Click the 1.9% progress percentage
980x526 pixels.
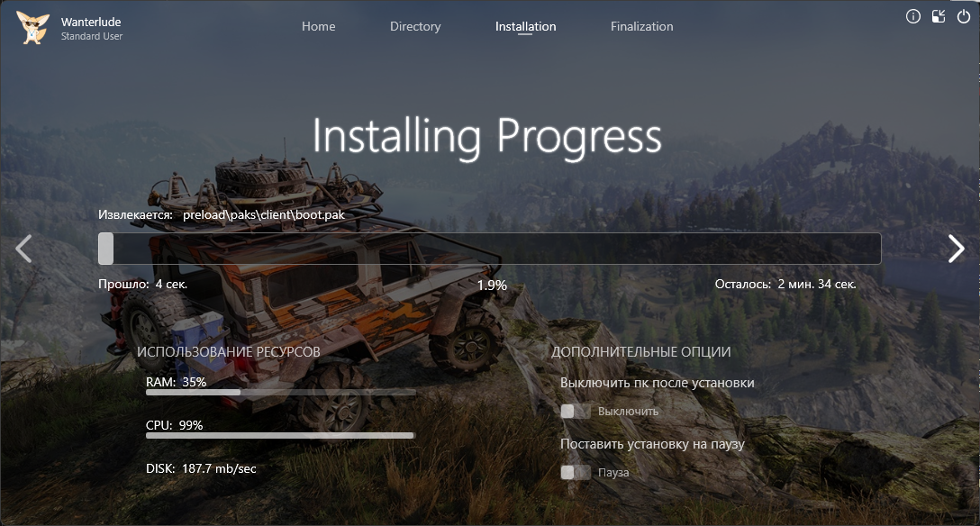pos(492,286)
